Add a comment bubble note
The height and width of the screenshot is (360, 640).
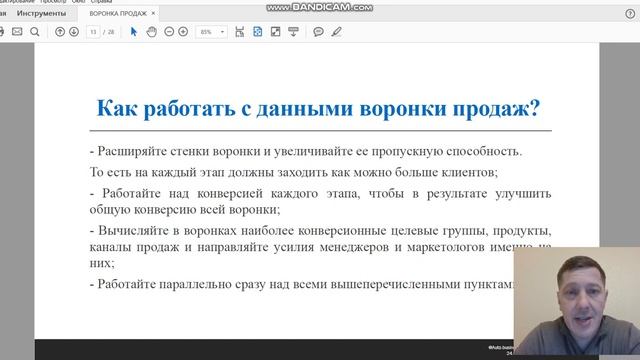pos(318,32)
